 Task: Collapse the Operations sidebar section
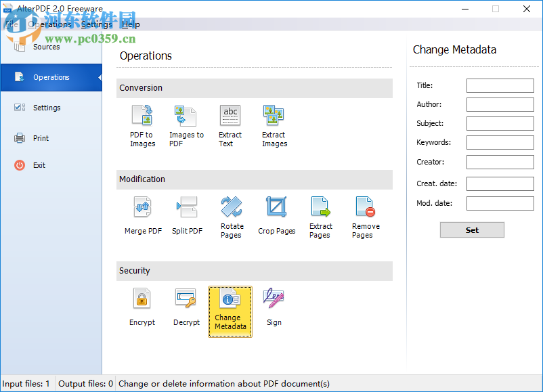[98, 77]
